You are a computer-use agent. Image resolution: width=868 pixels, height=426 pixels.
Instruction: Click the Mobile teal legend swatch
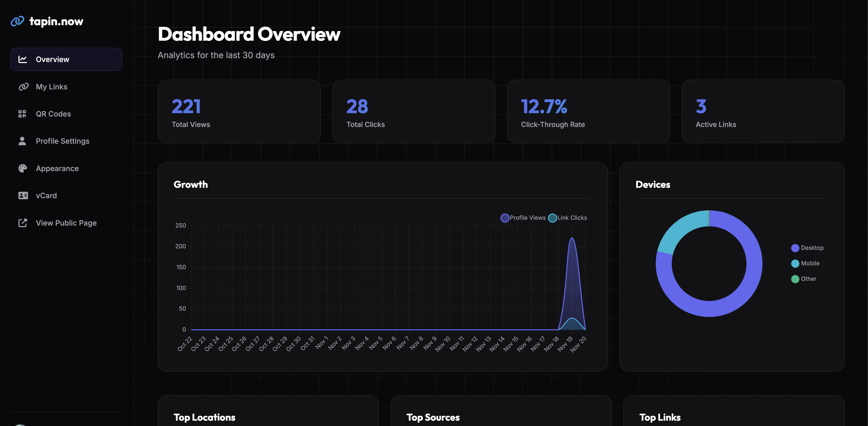pyautogui.click(x=795, y=263)
